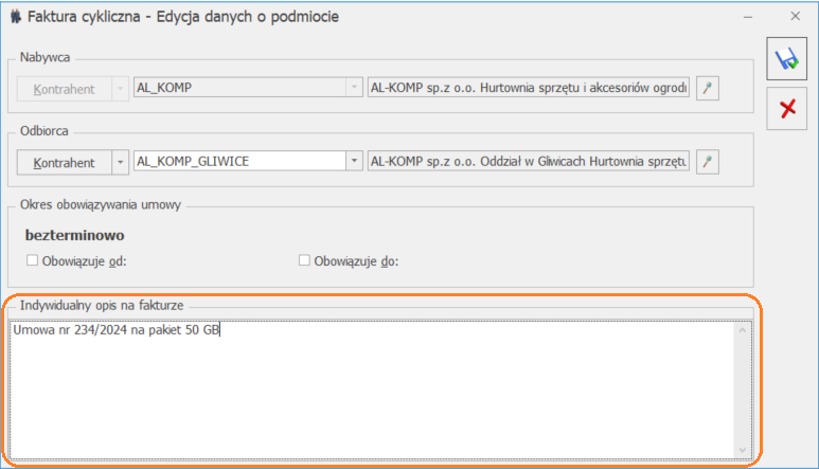819x469 pixels.
Task: Click the Kontrahent button in Odbiorca
Action: pos(64,162)
